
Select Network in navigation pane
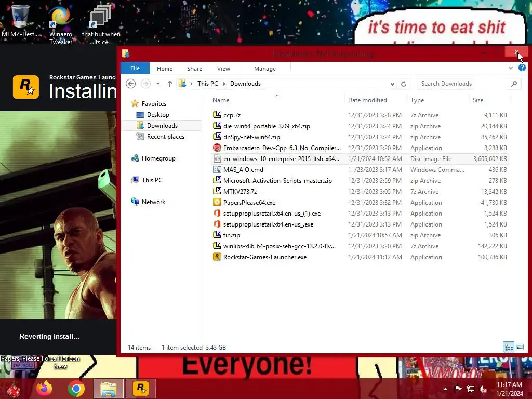(153, 202)
